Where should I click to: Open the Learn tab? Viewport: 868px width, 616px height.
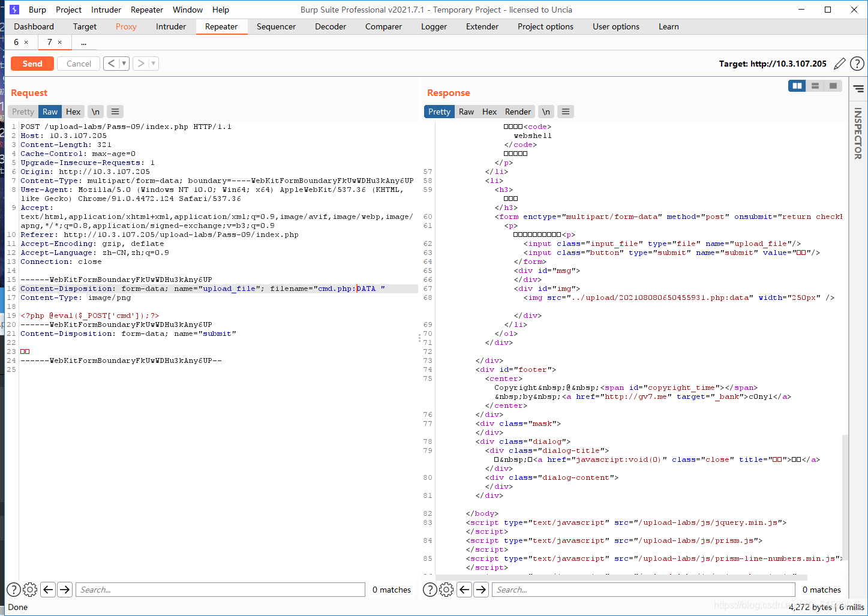669,26
